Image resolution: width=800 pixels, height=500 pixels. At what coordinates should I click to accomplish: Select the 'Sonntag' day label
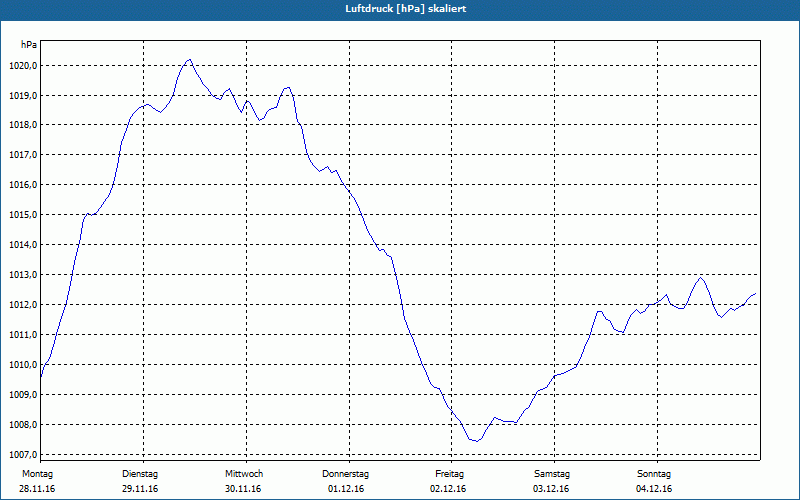[x=654, y=474]
